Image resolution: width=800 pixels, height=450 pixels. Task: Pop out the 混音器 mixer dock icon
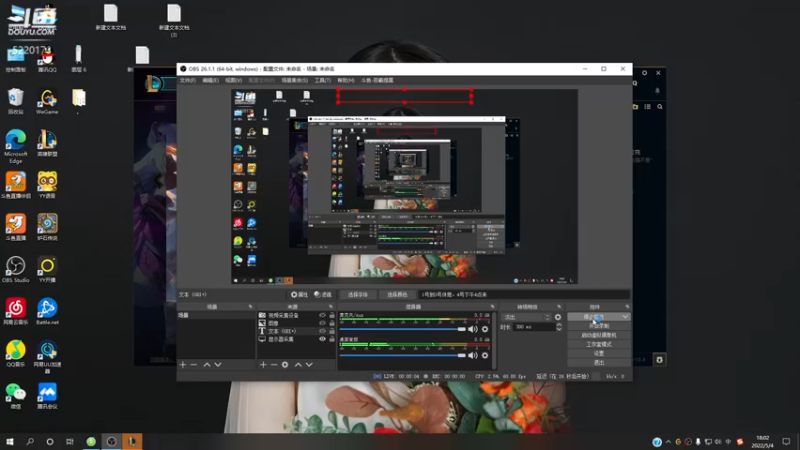tap(492, 307)
